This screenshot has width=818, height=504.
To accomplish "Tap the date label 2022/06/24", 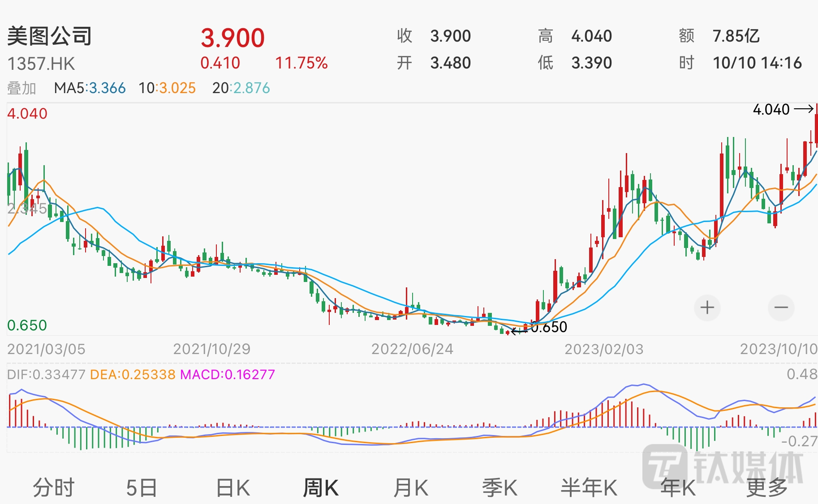I will tap(412, 349).
